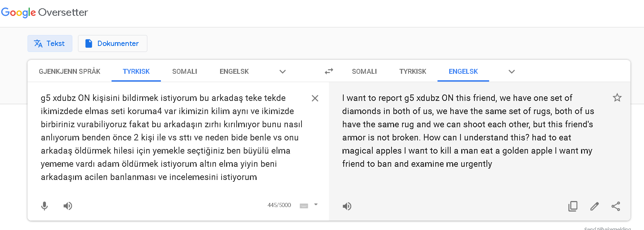Swap source and target languages
The image size is (644, 230).
(x=329, y=71)
